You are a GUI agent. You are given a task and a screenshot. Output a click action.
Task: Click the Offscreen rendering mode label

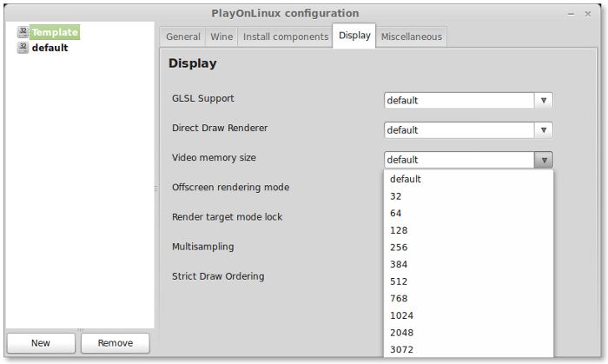click(x=231, y=188)
